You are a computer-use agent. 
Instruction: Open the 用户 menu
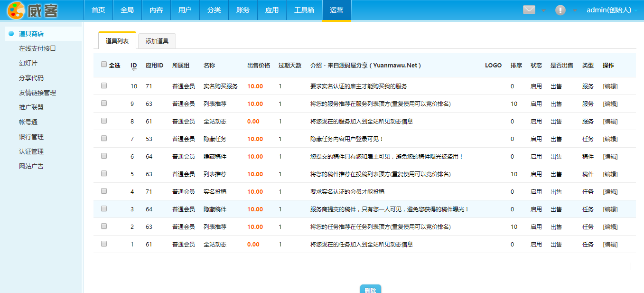click(185, 10)
